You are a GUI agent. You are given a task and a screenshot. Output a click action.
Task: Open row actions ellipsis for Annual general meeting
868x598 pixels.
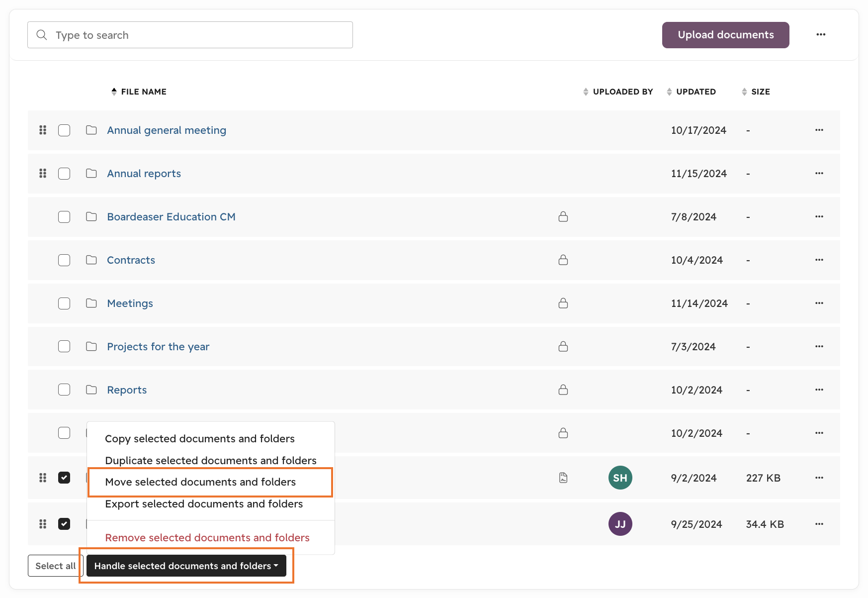pyautogui.click(x=819, y=130)
